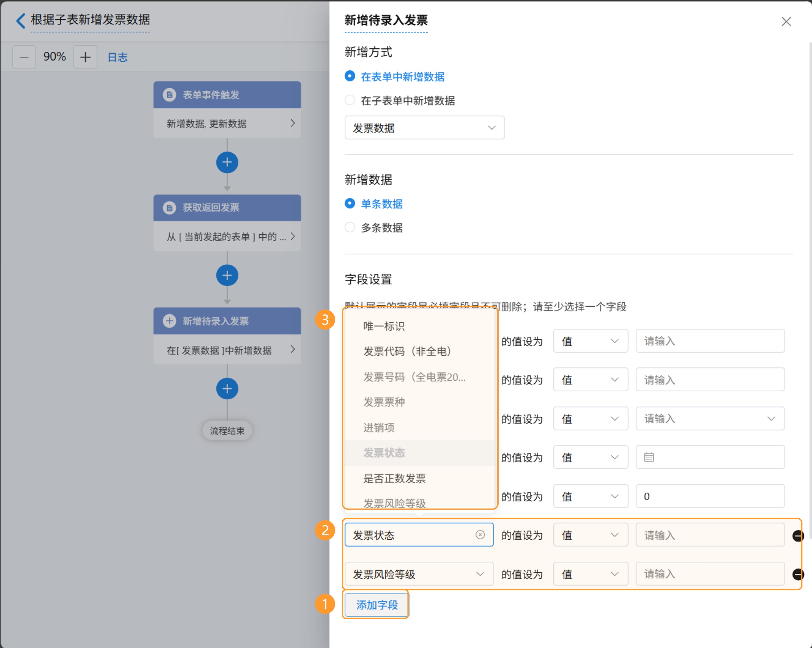Click the calendar icon in the date field
This screenshot has height=648, width=812.
coord(649,457)
